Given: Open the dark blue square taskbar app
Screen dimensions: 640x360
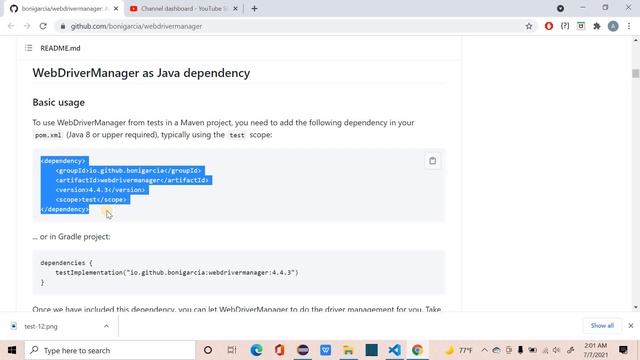Looking at the screenshot, I should (x=371, y=350).
